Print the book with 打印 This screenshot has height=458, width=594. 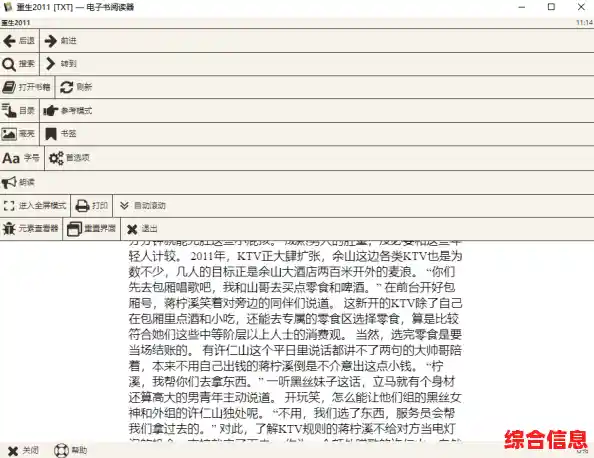pos(92,206)
